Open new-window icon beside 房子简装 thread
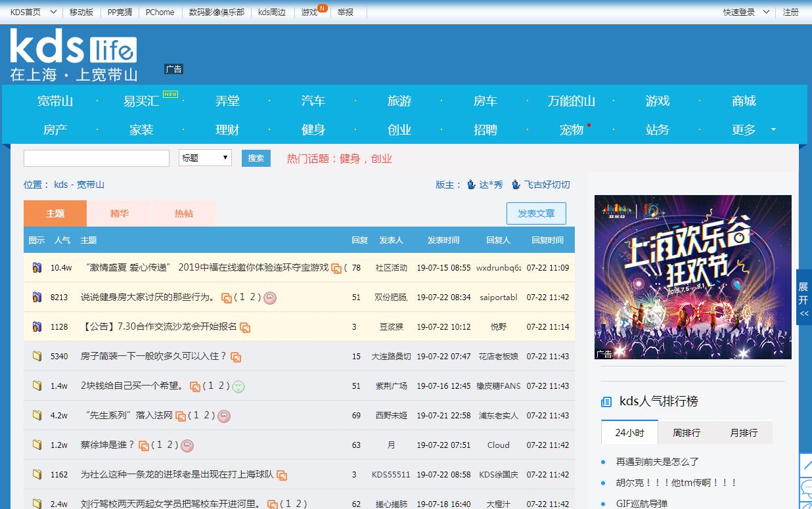The image size is (812, 509). coord(236,357)
